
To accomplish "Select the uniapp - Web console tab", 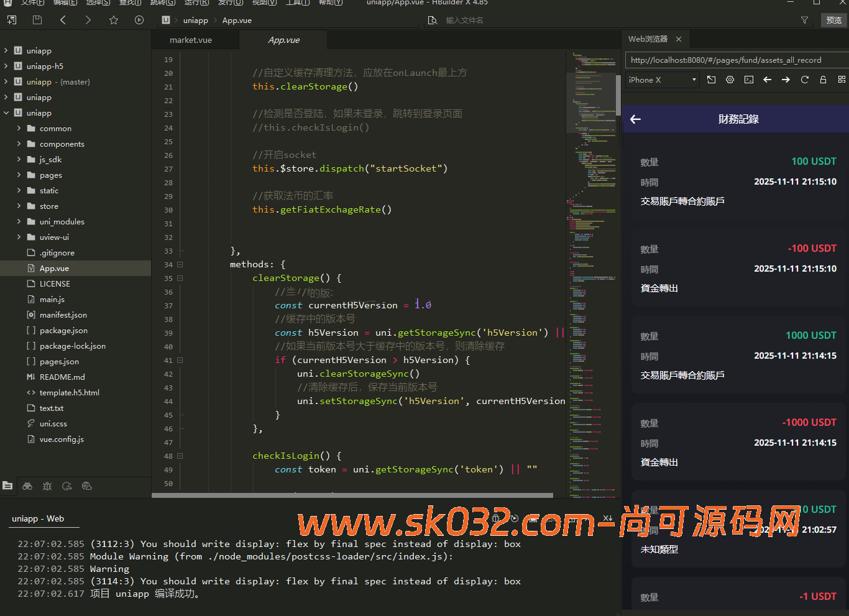I will (x=38, y=518).
